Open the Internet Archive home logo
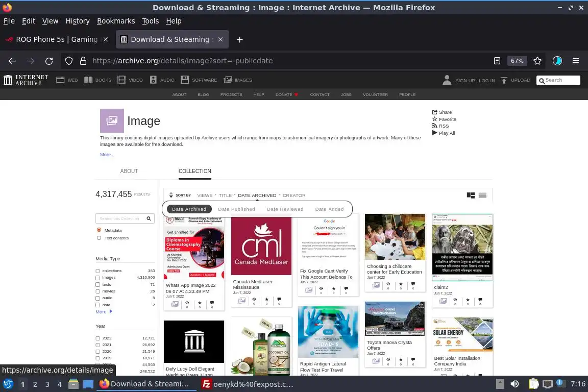Viewport: 588px width, 392px height. coord(26,80)
